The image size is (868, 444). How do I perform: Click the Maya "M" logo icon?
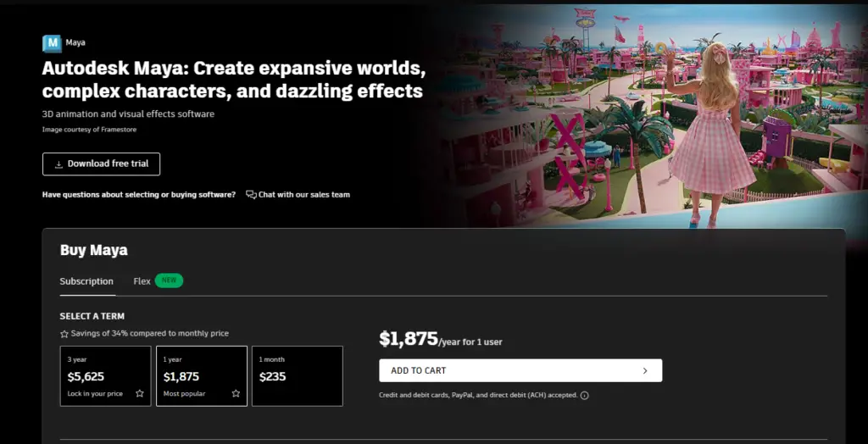pos(52,43)
